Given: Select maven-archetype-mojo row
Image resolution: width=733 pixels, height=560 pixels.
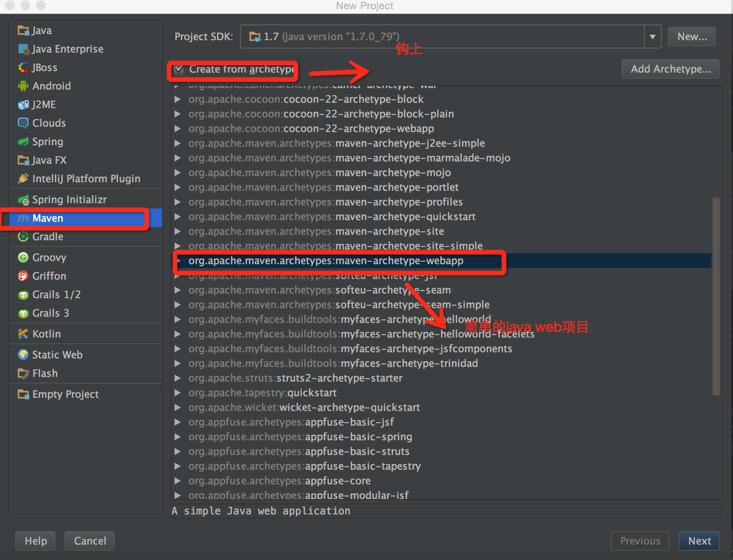Looking at the screenshot, I should [x=442, y=173].
